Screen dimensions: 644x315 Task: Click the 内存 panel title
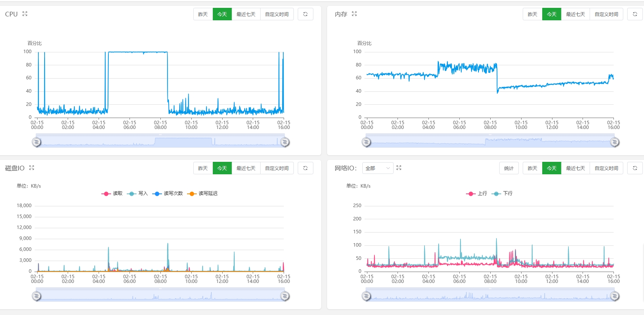(x=341, y=14)
